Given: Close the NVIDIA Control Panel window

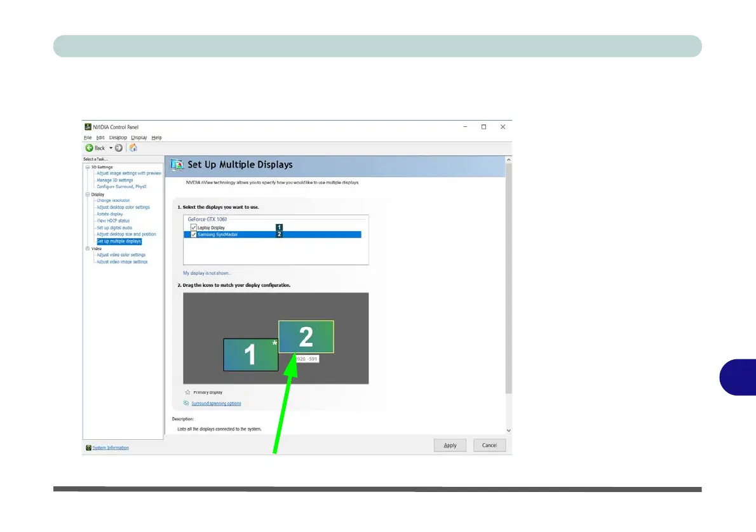Looking at the screenshot, I should point(503,127).
